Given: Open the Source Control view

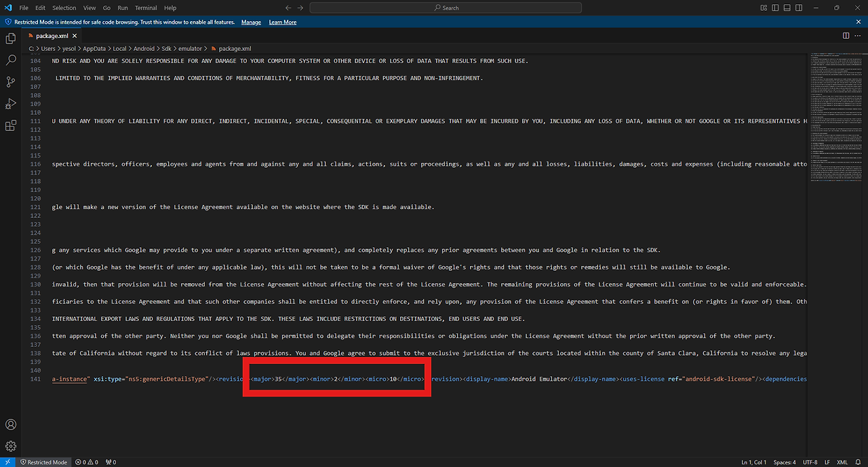Looking at the screenshot, I should coord(11,82).
